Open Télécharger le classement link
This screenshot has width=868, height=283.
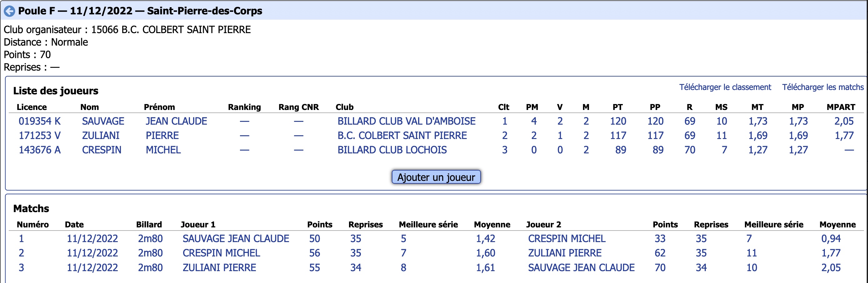[725, 87]
